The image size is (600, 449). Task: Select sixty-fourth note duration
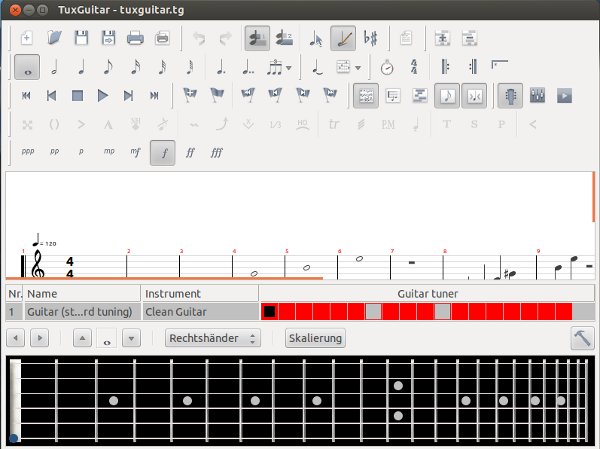(190, 67)
